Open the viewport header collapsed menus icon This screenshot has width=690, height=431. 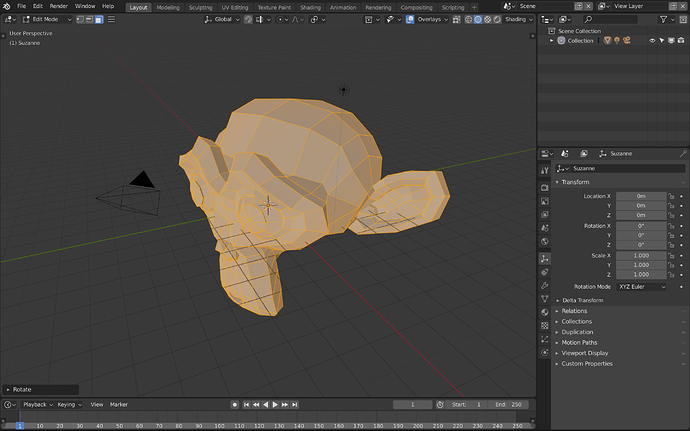111,19
